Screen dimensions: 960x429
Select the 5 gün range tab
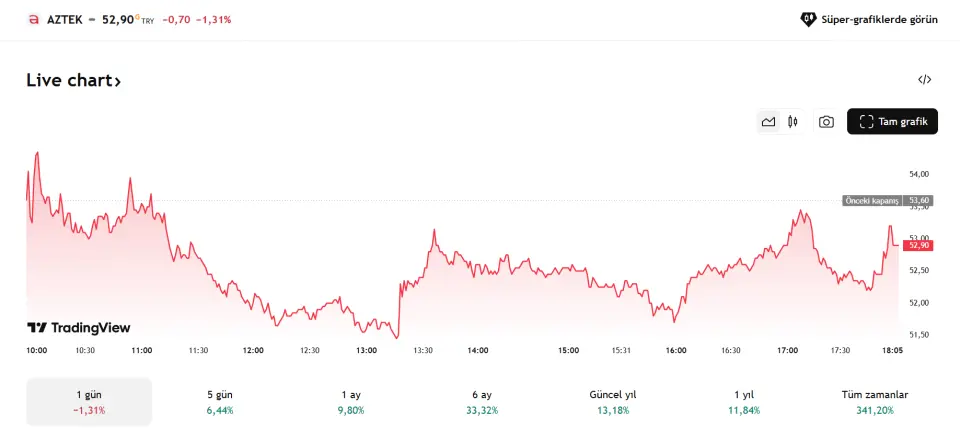point(218,402)
